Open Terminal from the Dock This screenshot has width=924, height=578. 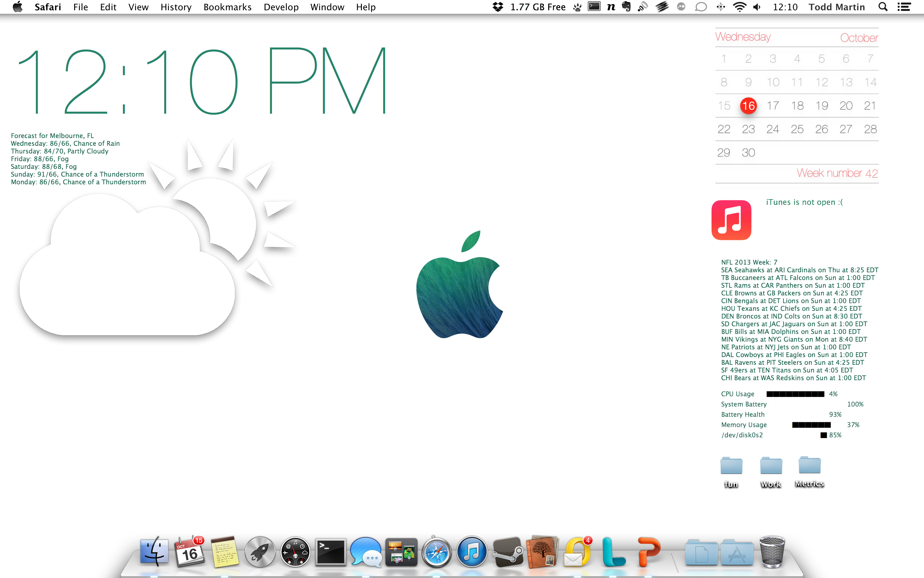point(331,552)
